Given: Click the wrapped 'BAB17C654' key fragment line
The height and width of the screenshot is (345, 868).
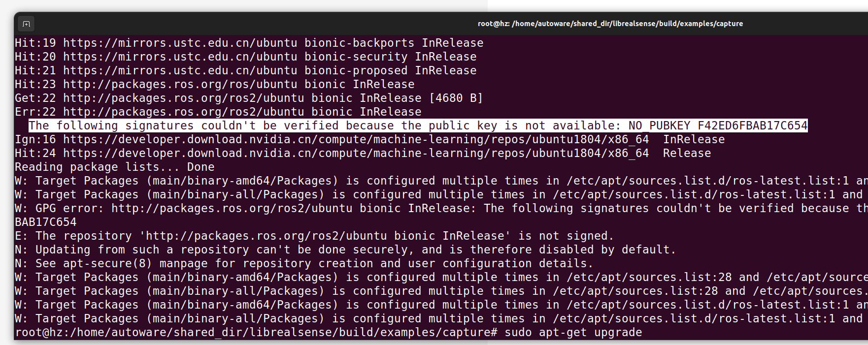Looking at the screenshot, I should pos(45,222).
